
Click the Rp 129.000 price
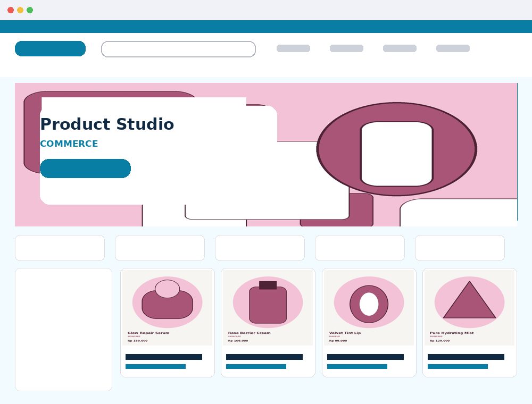439,341
